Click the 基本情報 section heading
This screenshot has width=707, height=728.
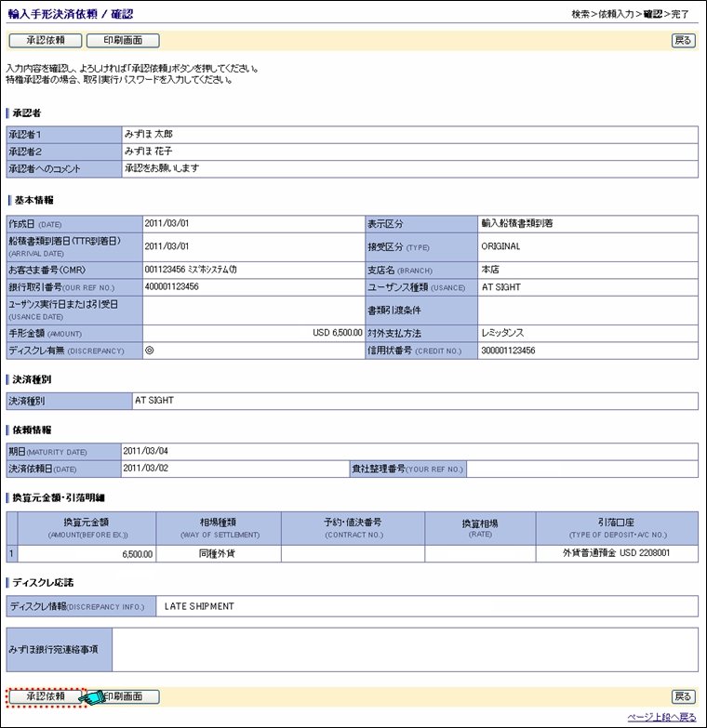click(33, 200)
